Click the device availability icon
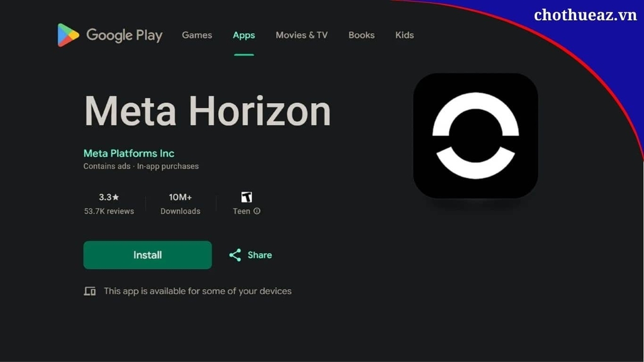Image resolution: width=644 pixels, height=362 pixels. click(90, 291)
